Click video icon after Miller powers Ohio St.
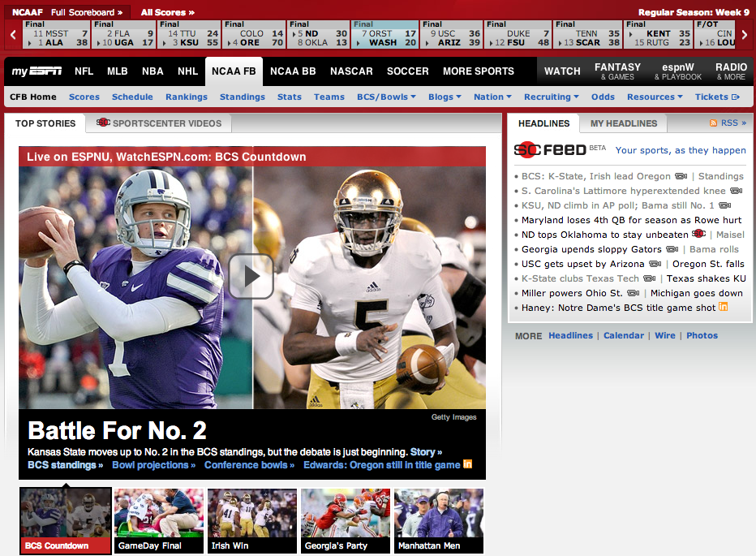The width and height of the screenshot is (756, 556). coord(633,292)
